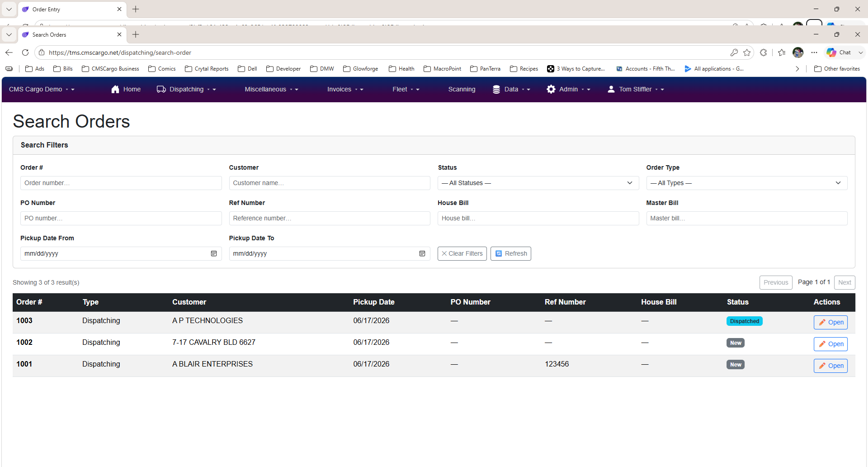Open the Pickup Date From calendar picker
868x467 pixels.
click(x=214, y=253)
